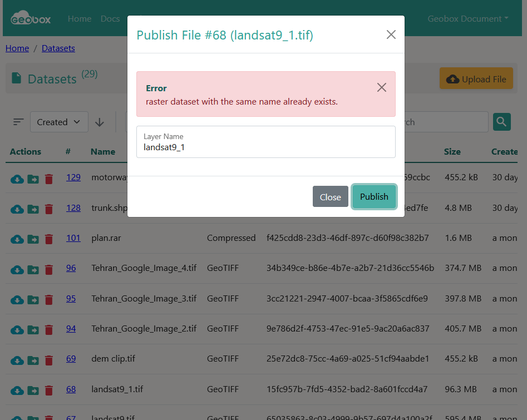527x420 pixels.
Task: Open dataset ID 96 link
Action: (x=71, y=268)
